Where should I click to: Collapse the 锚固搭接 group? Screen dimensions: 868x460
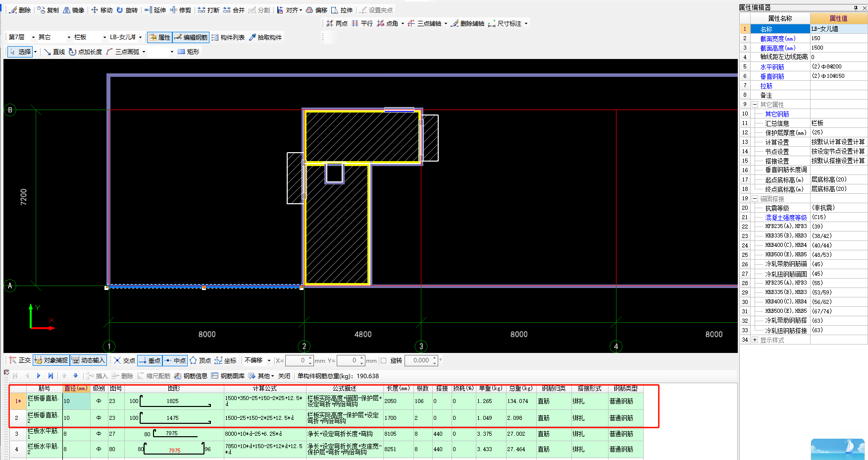[x=755, y=199]
